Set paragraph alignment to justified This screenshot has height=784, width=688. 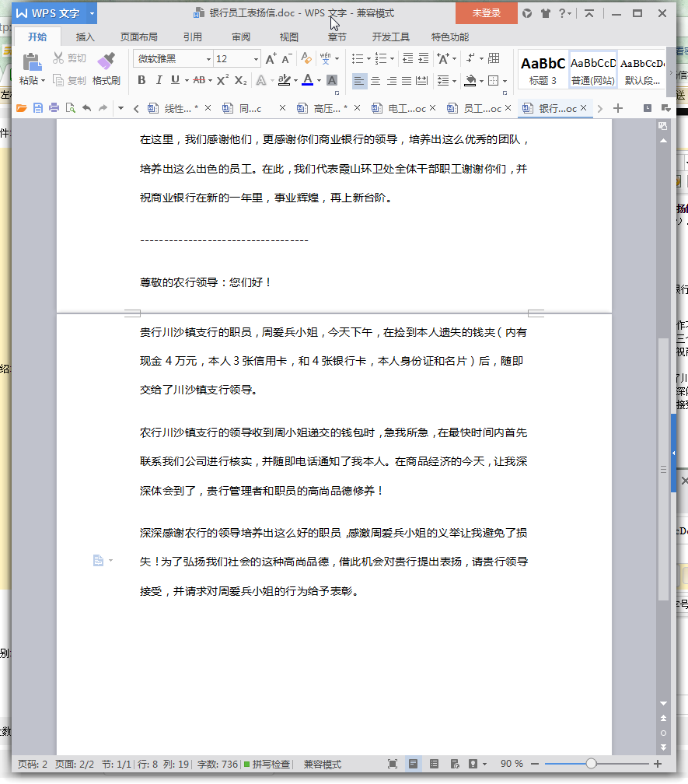[407, 81]
